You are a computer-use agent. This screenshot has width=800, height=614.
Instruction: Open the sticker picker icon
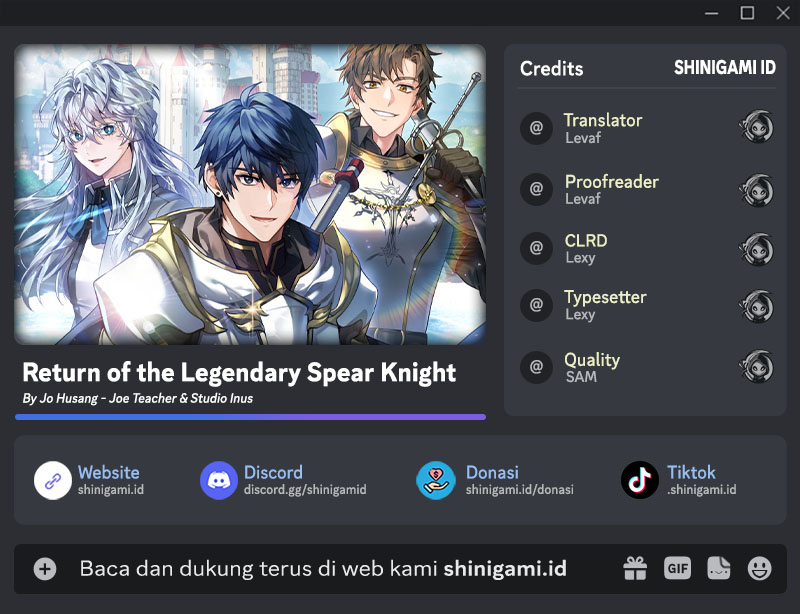(x=718, y=568)
